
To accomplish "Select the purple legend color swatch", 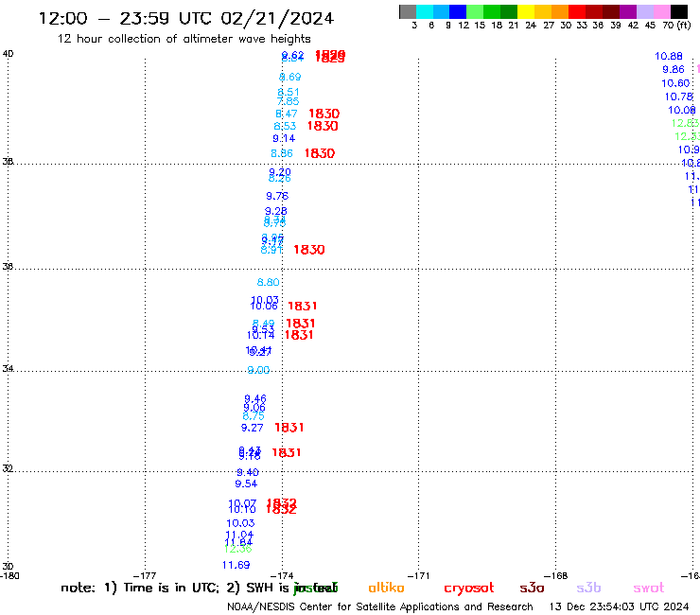I will point(628,11).
